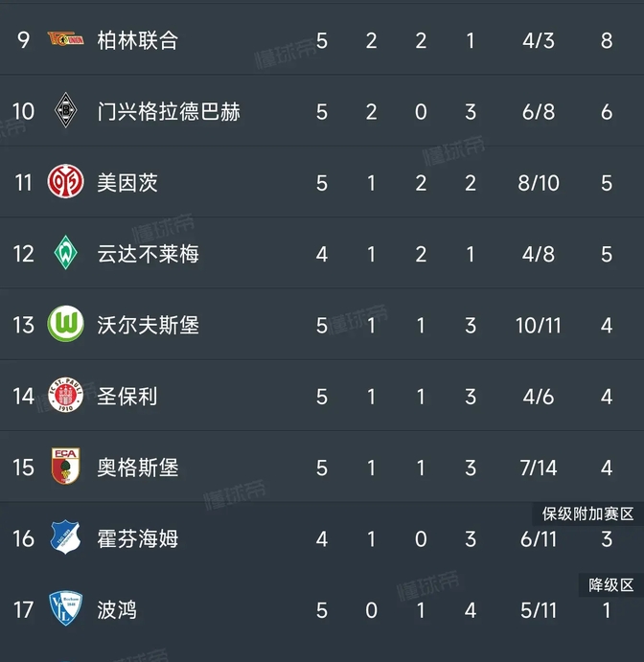The image size is (644, 662).
Task: Open the 沃尔夫斯堡 team link
Action: [x=148, y=325]
